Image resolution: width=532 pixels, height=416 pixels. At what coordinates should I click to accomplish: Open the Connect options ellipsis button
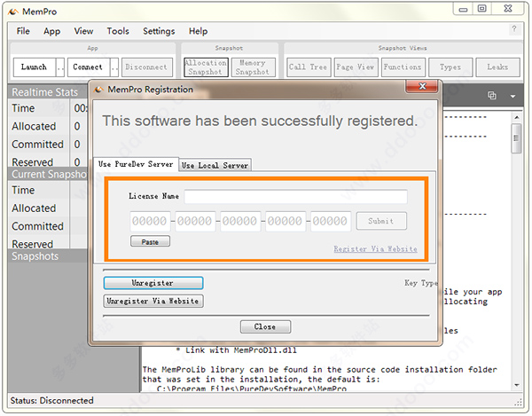pyautogui.click(x=114, y=67)
